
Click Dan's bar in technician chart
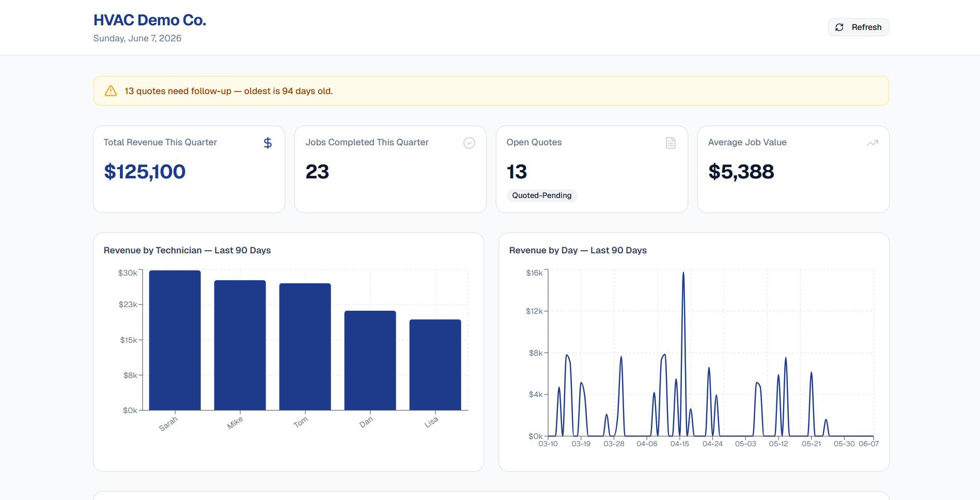point(370,360)
